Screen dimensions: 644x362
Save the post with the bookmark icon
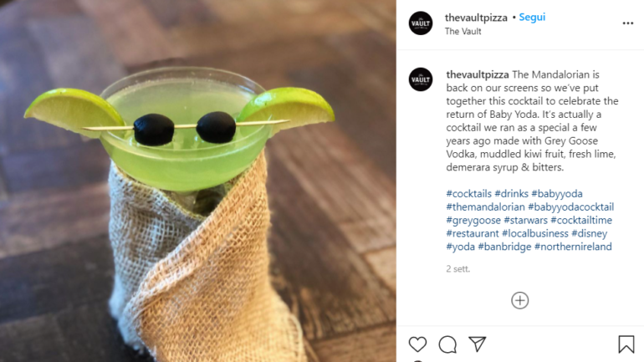point(626,344)
